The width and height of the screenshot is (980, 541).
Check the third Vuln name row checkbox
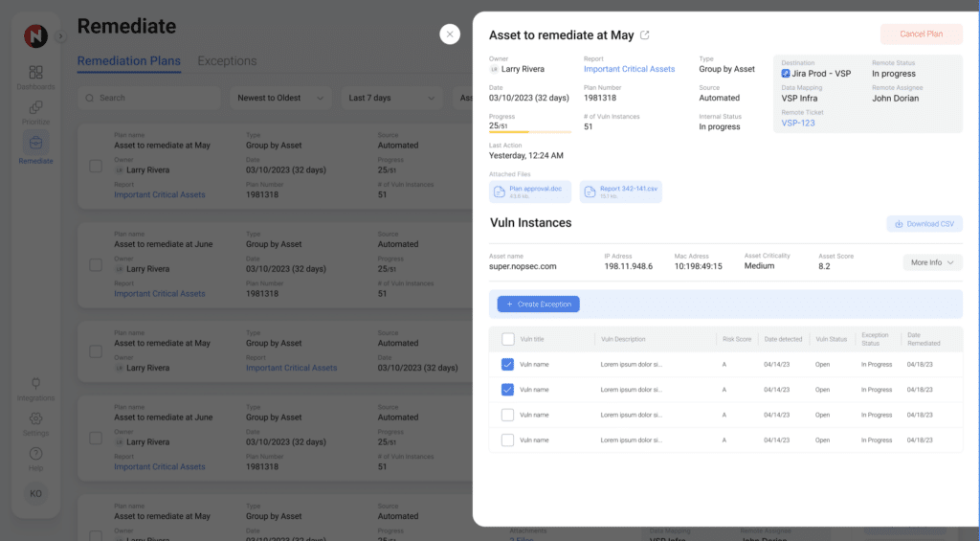coord(507,415)
